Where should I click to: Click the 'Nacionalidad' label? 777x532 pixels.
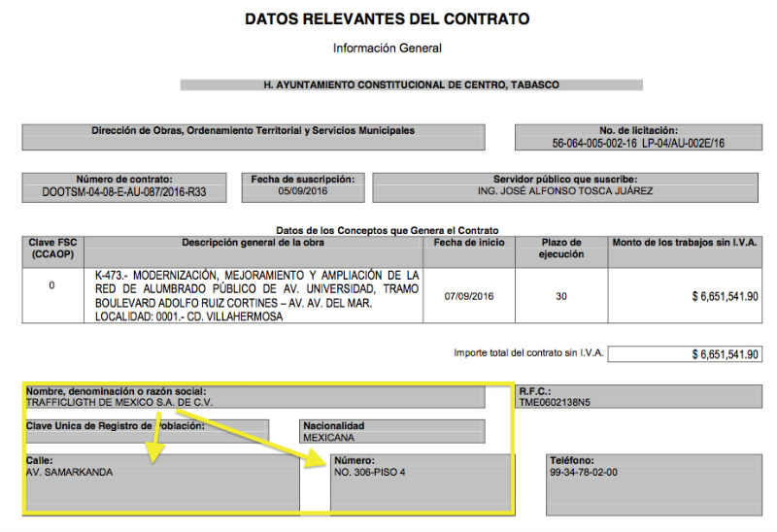pos(333,425)
